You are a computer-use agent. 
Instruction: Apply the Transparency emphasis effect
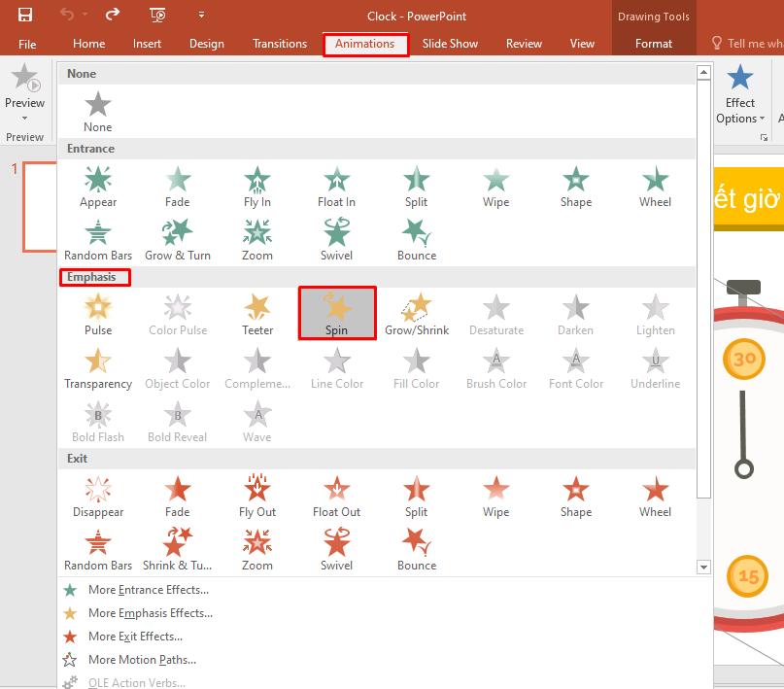click(98, 368)
